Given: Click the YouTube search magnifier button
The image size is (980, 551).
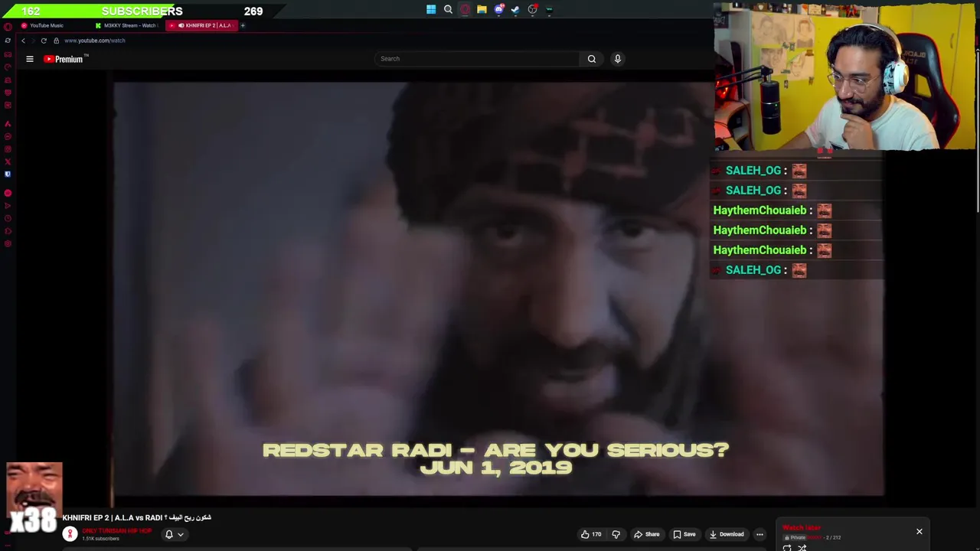Looking at the screenshot, I should [x=592, y=59].
